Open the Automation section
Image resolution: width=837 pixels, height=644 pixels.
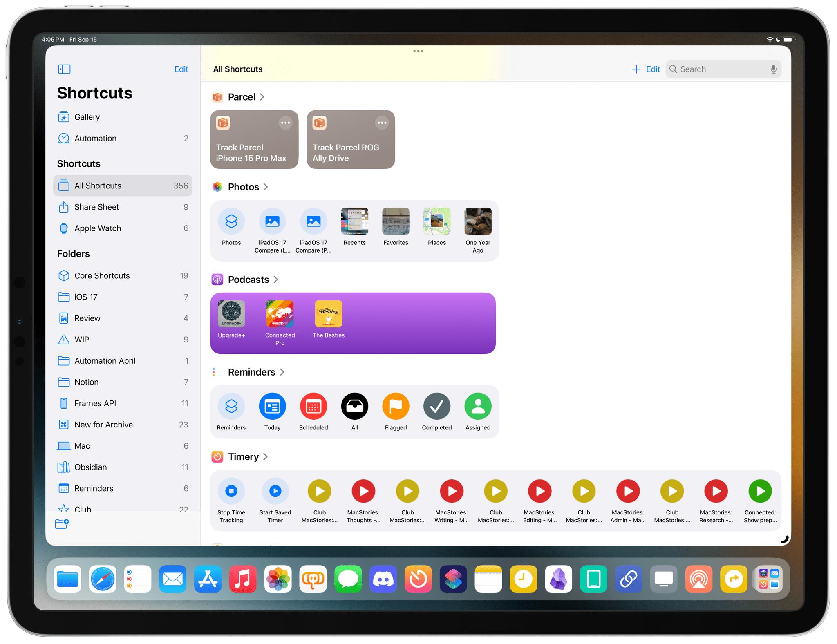click(123, 138)
